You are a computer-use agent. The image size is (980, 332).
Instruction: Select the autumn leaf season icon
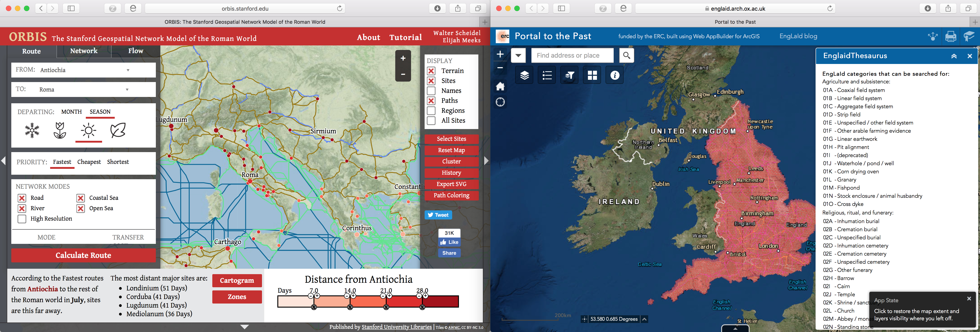click(x=118, y=130)
